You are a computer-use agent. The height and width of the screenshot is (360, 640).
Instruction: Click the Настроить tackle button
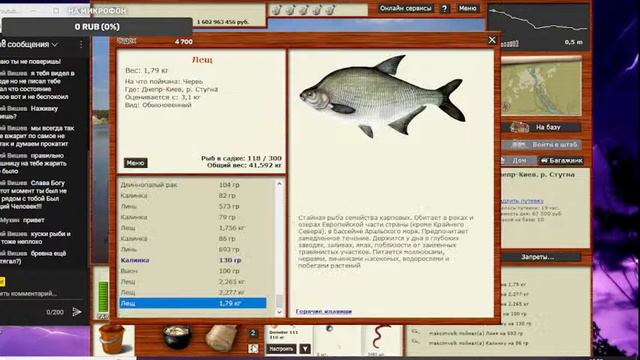(281, 349)
